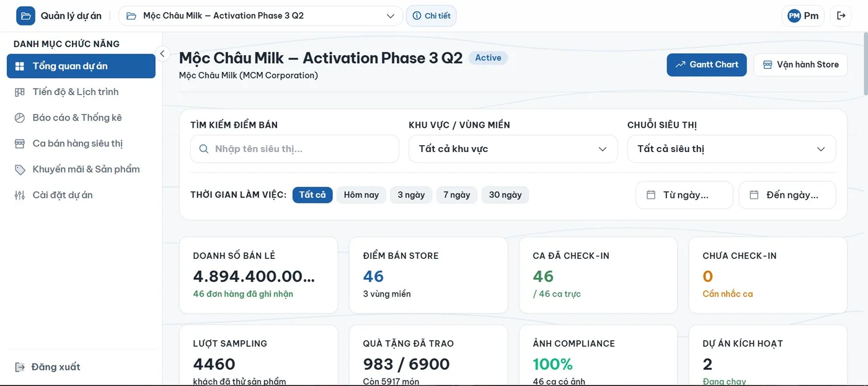This screenshot has width=868, height=386.
Task: Open the PM user profile
Action: click(x=803, y=16)
